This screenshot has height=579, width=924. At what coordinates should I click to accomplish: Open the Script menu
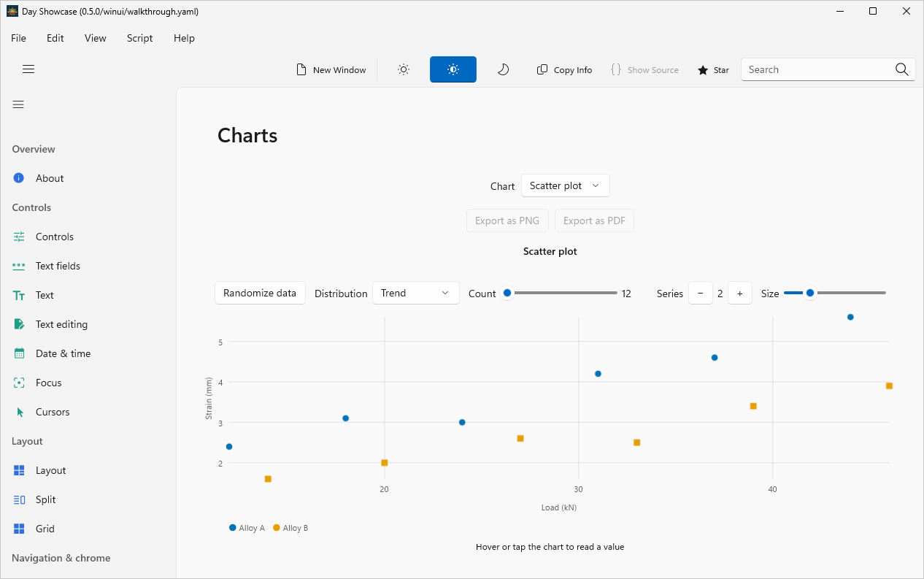[140, 38]
